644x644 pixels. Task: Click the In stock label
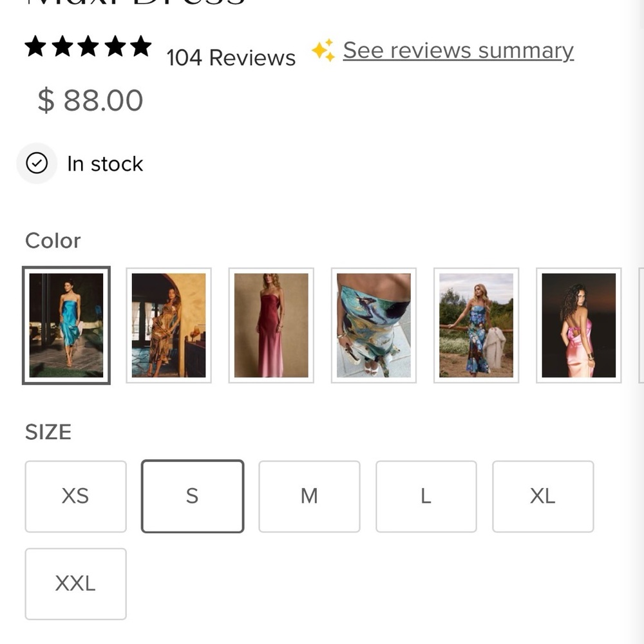pos(105,164)
